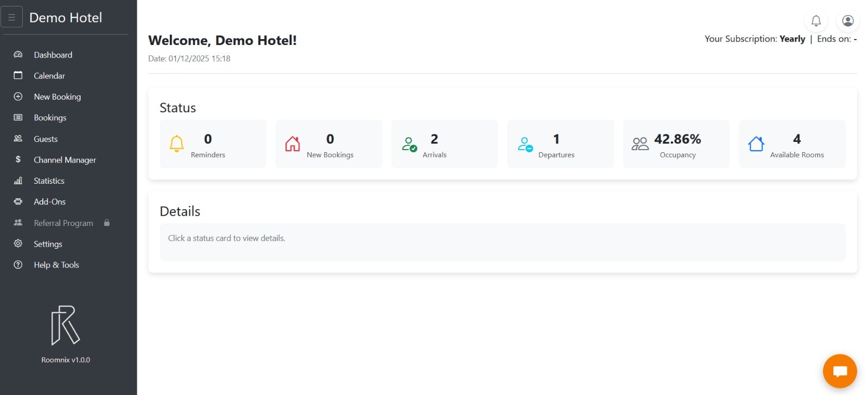This screenshot has height=395, width=868.
Task: Click the person-minus Departures icon
Action: [525, 144]
